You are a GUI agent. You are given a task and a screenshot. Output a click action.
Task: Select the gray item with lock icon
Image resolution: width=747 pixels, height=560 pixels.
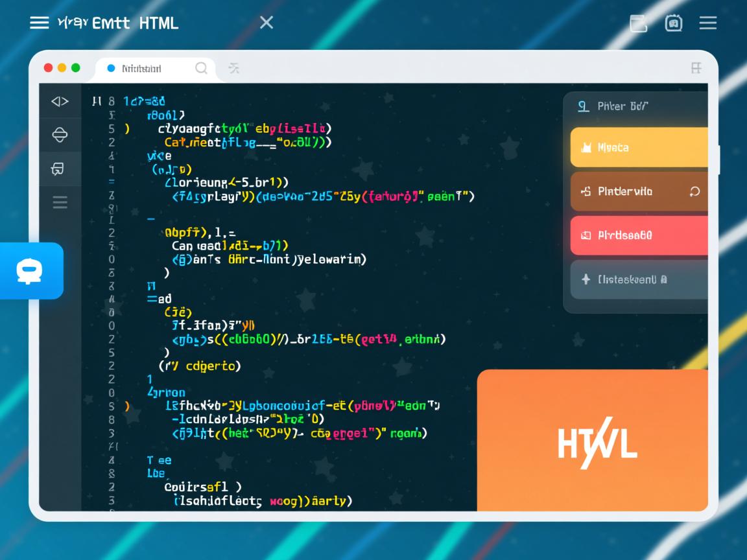click(639, 279)
